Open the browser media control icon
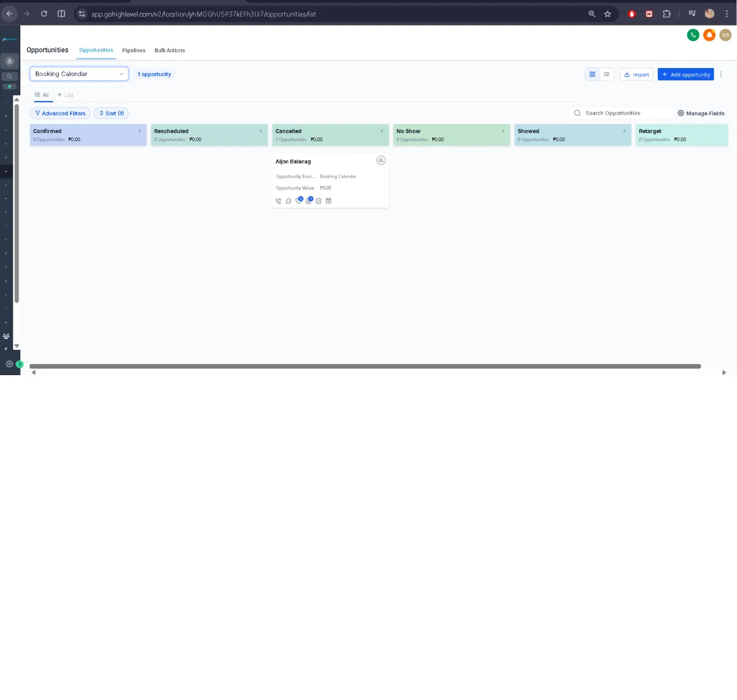The width and height of the screenshot is (737, 700). click(692, 14)
